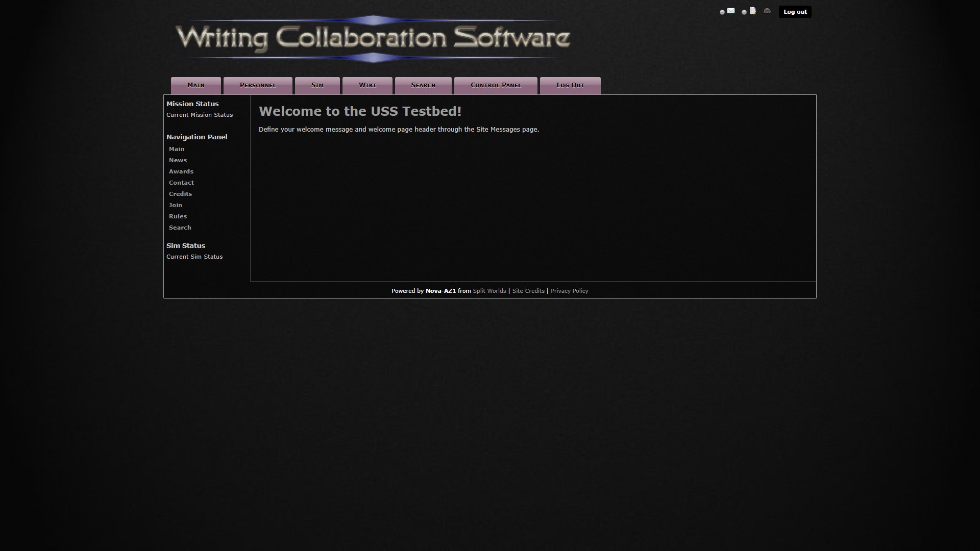Go to the Wiki tab

point(367,85)
